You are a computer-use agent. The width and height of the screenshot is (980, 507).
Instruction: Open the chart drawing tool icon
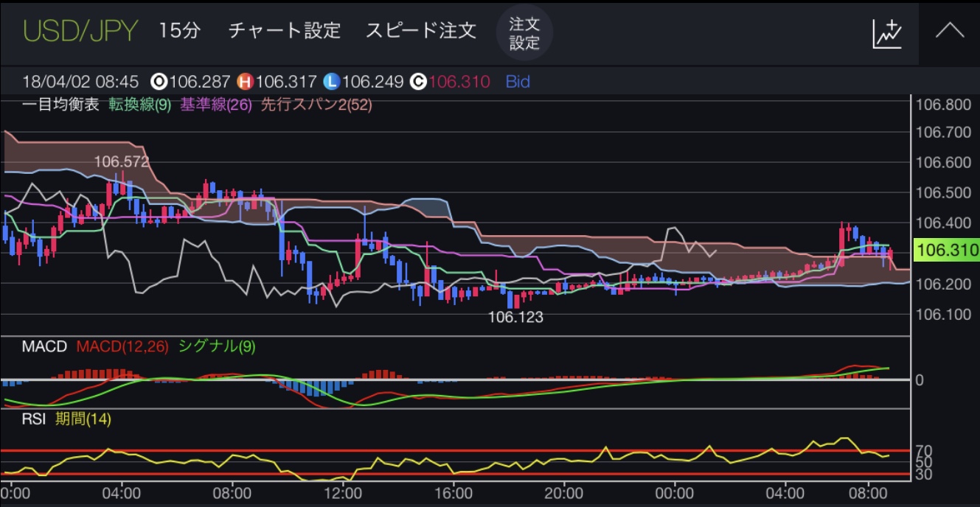887,33
